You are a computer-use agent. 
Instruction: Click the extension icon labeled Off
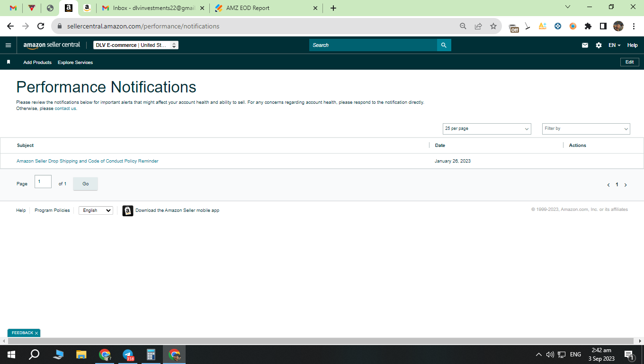514,27
